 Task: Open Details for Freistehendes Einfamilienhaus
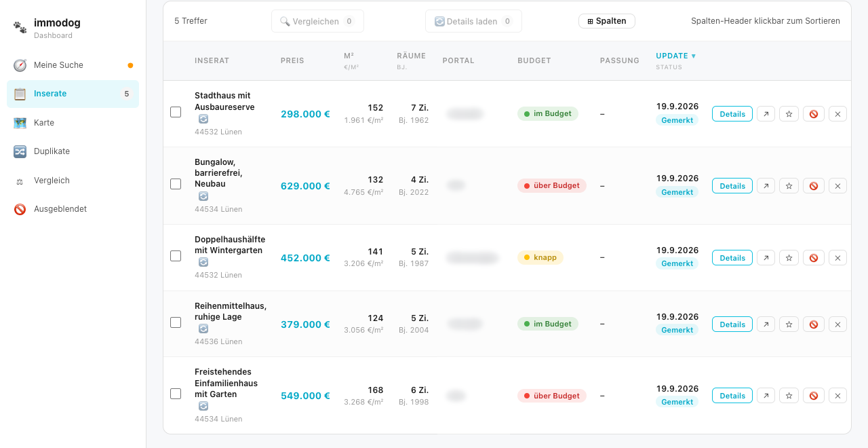click(732, 396)
